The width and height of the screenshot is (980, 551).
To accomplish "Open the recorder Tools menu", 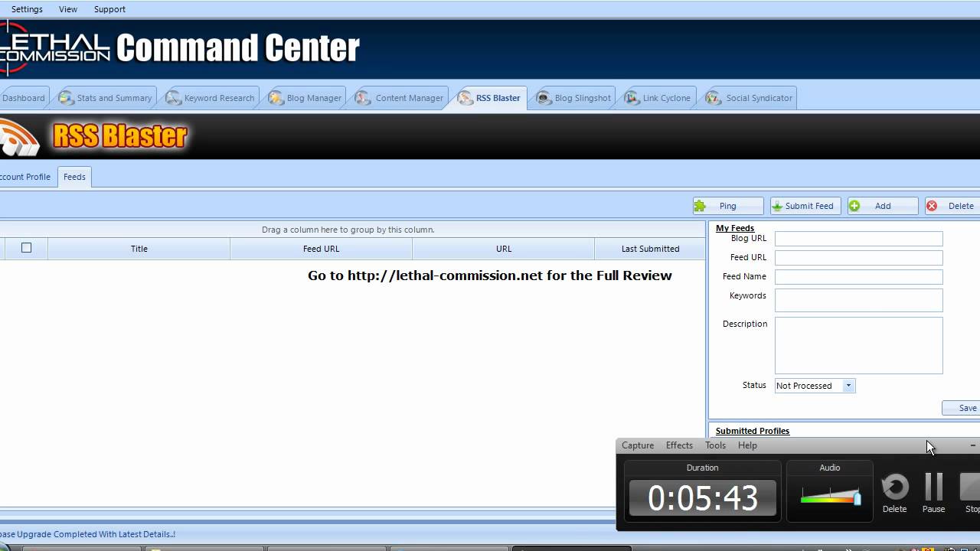I will [715, 445].
